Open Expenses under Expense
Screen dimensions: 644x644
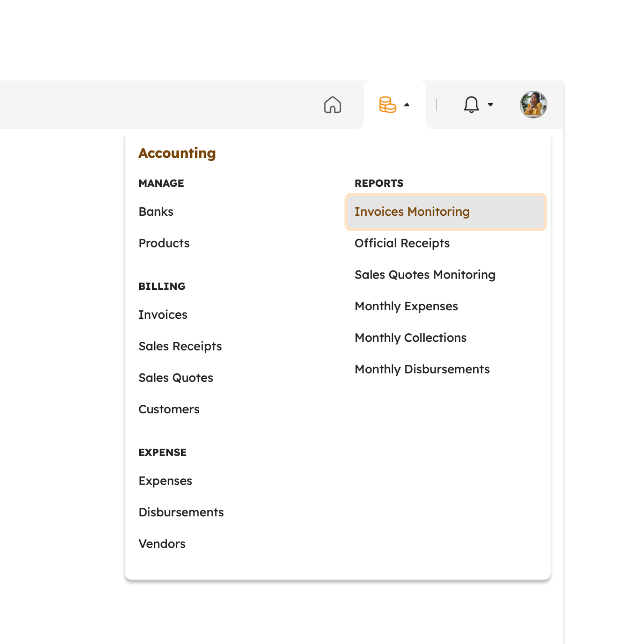[x=165, y=481]
